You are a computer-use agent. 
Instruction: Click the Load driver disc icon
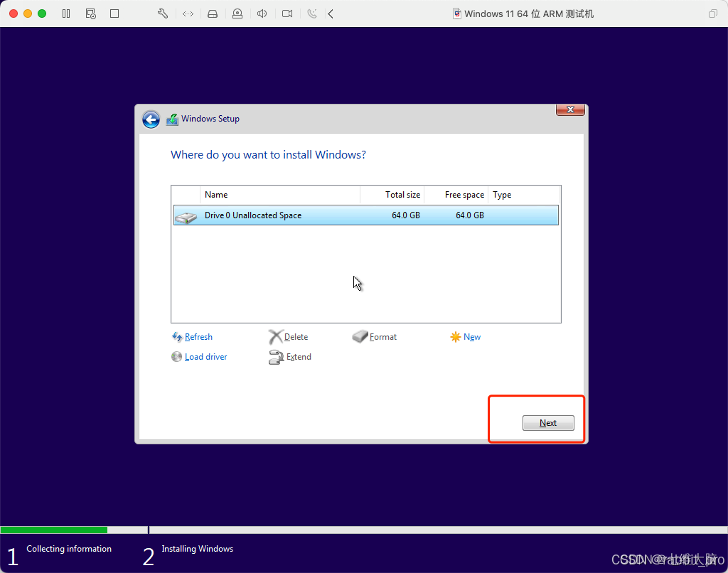(176, 357)
